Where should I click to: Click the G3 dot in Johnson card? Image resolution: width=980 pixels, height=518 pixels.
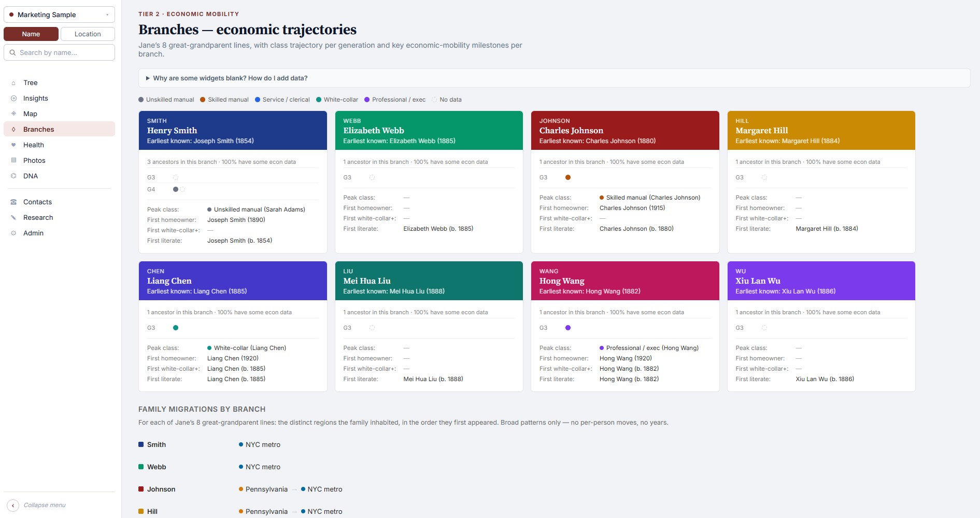click(x=568, y=177)
